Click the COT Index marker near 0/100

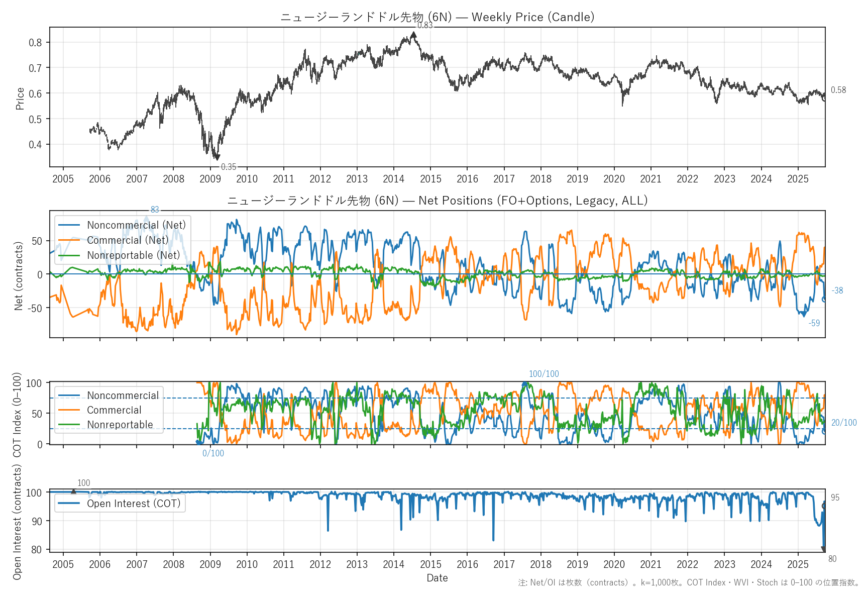coord(198,442)
